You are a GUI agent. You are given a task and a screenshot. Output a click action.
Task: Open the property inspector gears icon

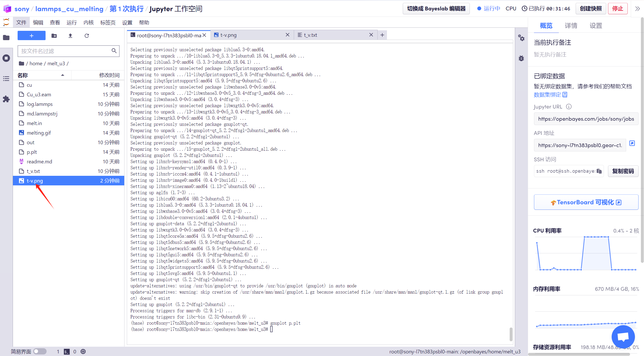[x=521, y=38]
